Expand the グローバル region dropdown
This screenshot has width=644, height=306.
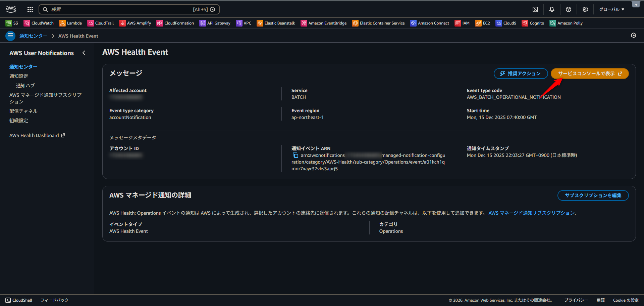coord(612,9)
